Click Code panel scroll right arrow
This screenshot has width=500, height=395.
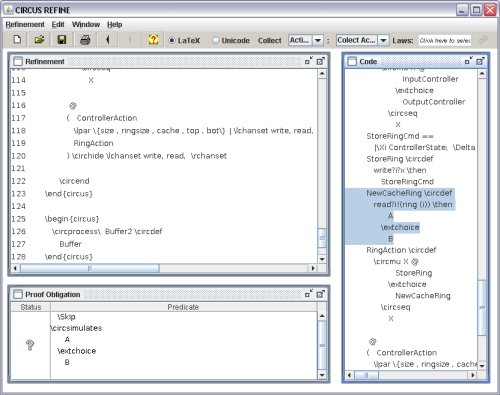[x=473, y=375]
